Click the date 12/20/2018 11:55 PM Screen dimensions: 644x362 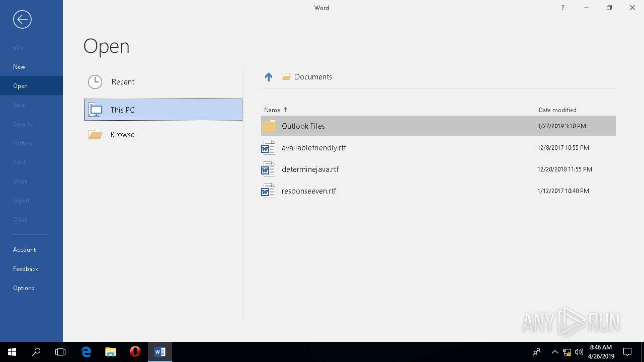pos(565,169)
